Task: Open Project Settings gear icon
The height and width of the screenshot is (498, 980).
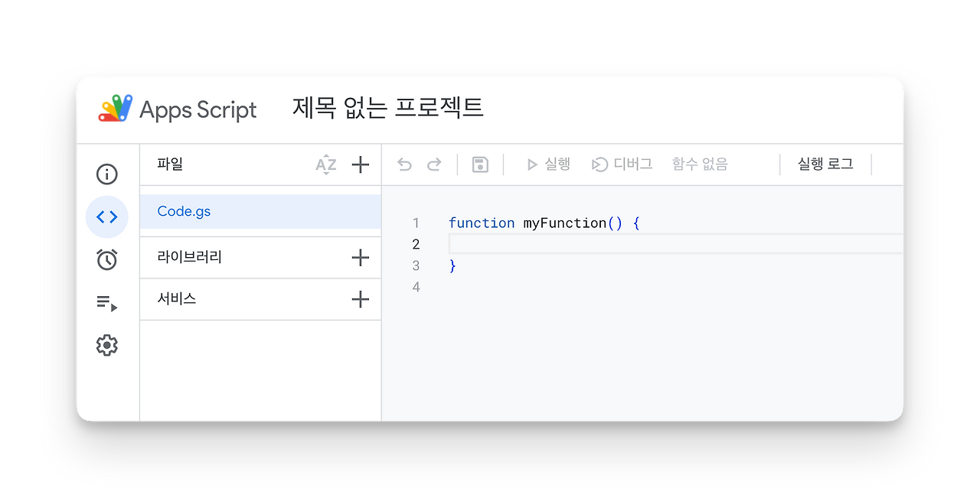Action: point(107,345)
